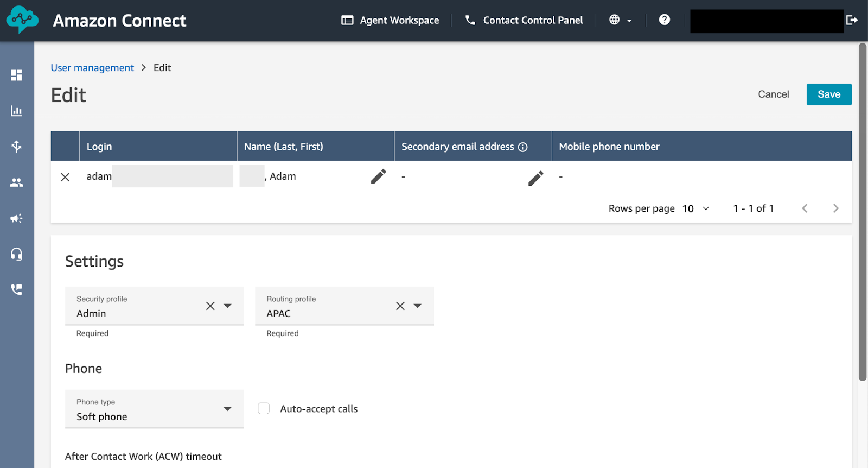The width and height of the screenshot is (868, 468).
Task: Expand the Security profile dropdown arrow
Action: tap(228, 306)
